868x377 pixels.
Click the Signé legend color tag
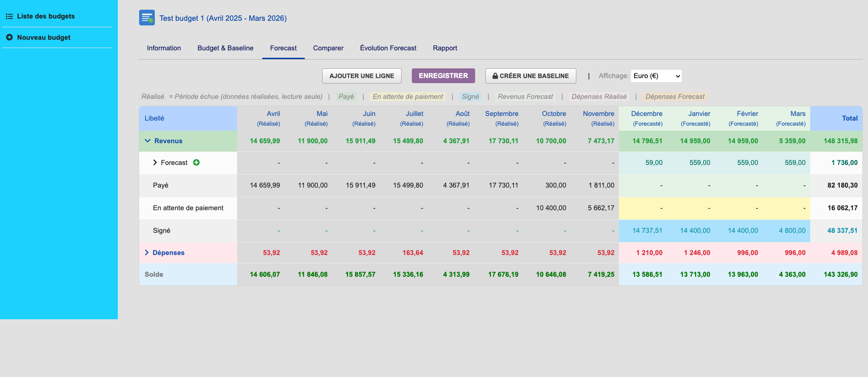[x=470, y=97]
